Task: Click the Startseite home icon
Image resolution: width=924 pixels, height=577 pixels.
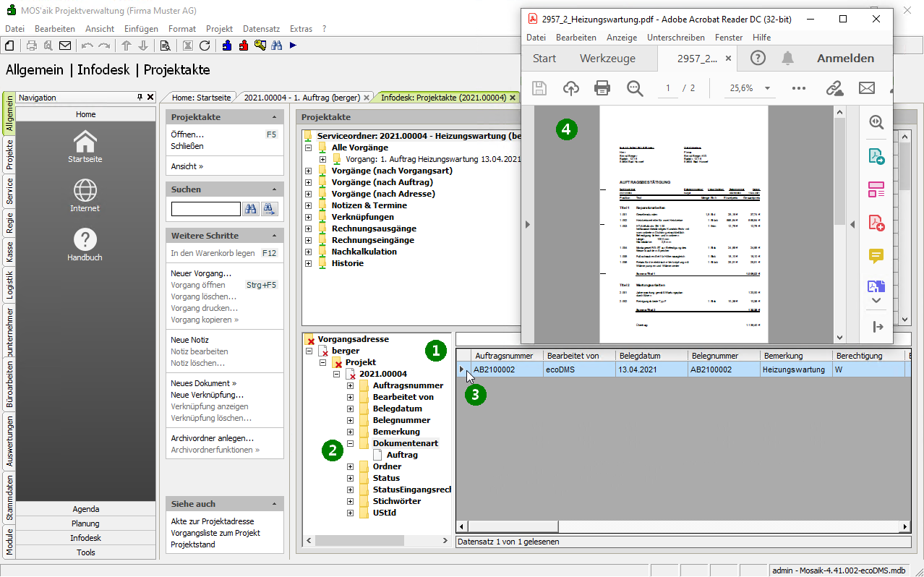Action: pos(85,142)
